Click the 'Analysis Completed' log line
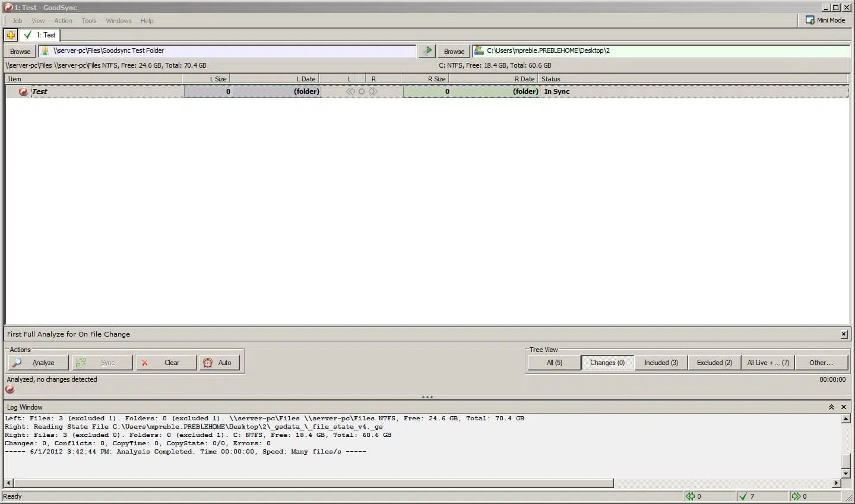This screenshot has height=504, width=855. pyautogui.click(x=185, y=452)
